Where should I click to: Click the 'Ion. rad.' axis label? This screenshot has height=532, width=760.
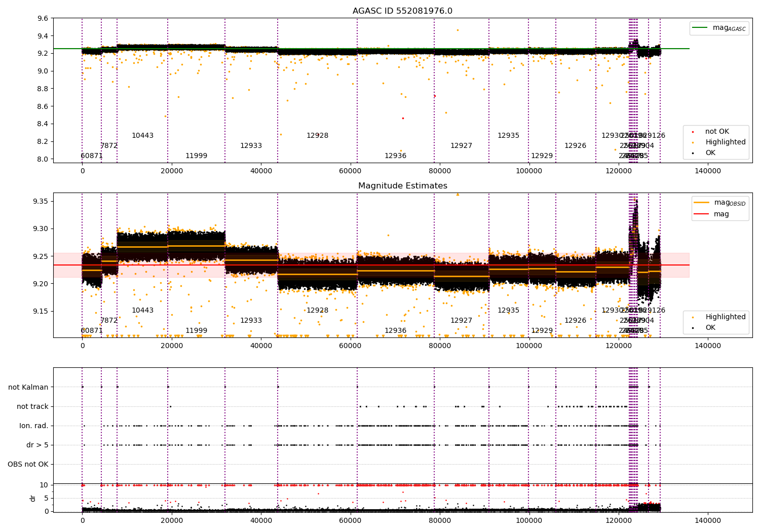click(x=34, y=426)
